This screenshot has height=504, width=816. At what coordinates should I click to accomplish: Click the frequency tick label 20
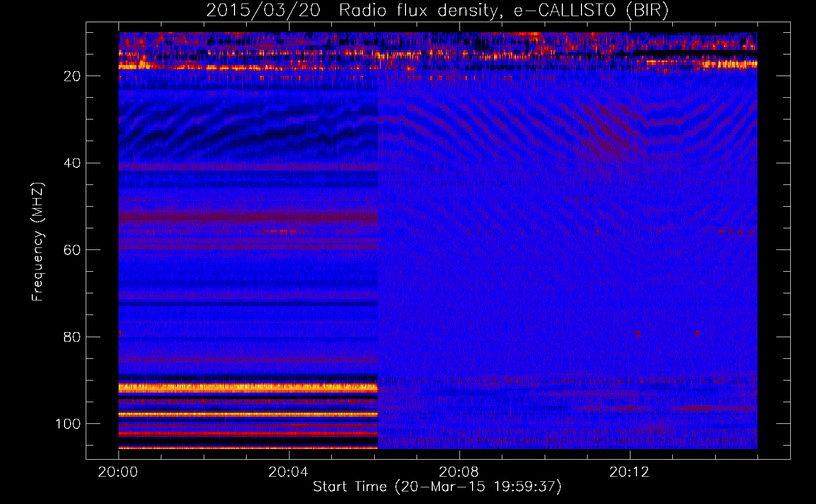click(72, 76)
